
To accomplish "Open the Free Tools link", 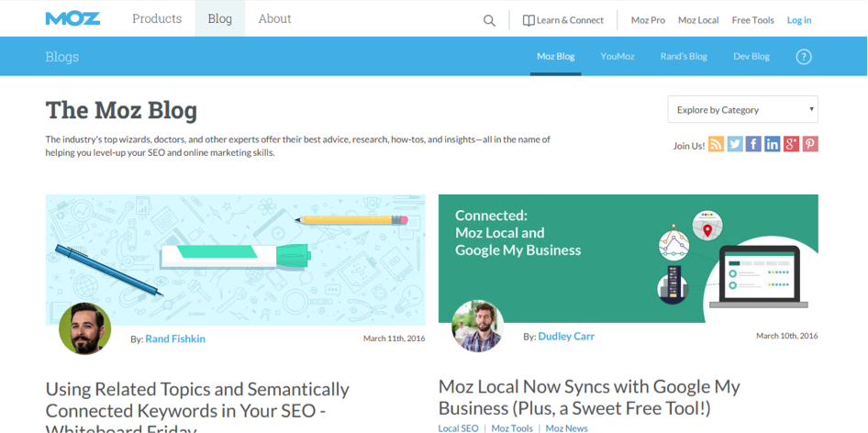I will pos(753,20).
